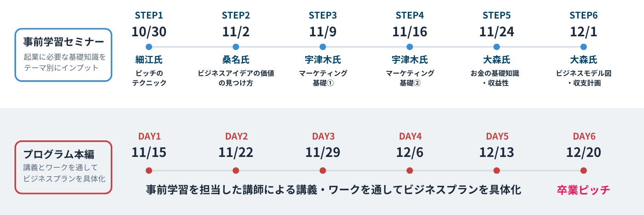Click the プログラム本編 red box
The image size is (644, 215).
63,167
